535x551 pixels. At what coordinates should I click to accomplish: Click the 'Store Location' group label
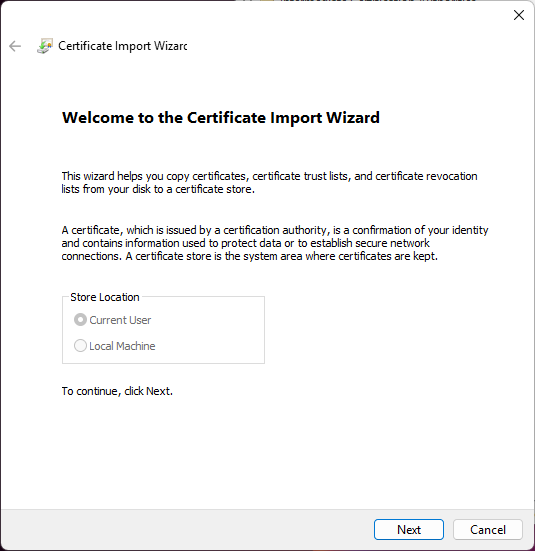[105, 297]
